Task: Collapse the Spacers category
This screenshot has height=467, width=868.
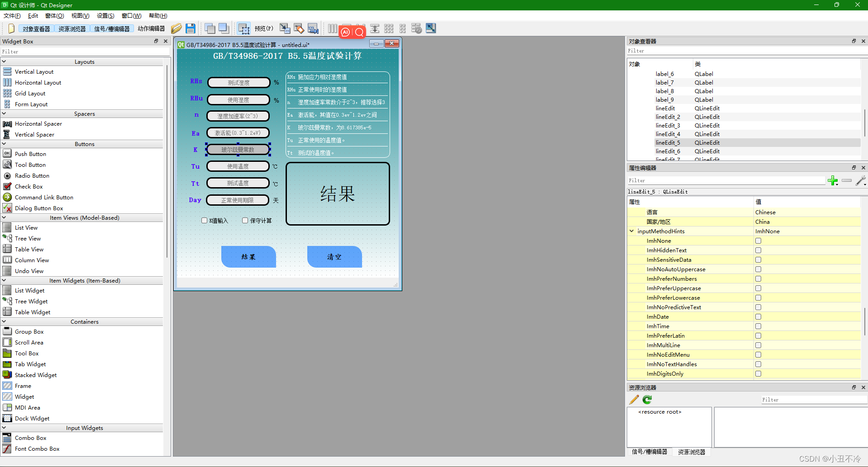Action: coord(4,113)
